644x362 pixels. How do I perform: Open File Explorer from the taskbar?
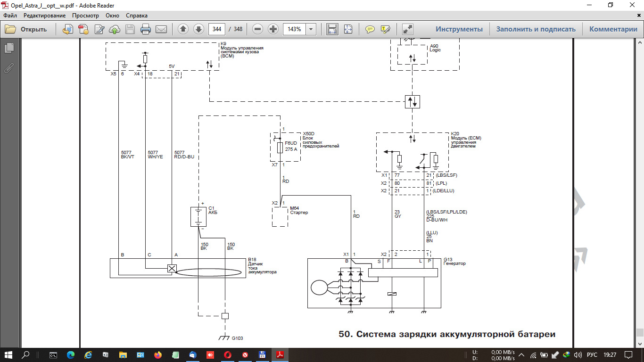[x=123, y=355]
